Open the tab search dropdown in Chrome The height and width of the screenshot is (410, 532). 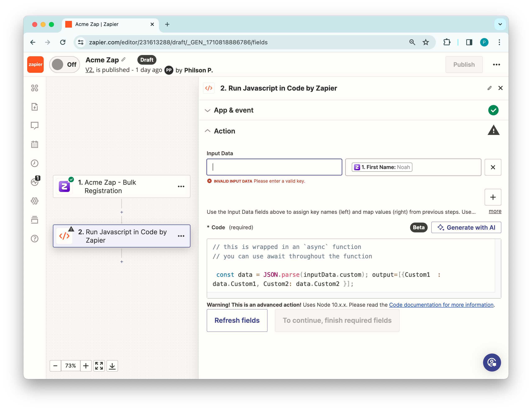500,24
